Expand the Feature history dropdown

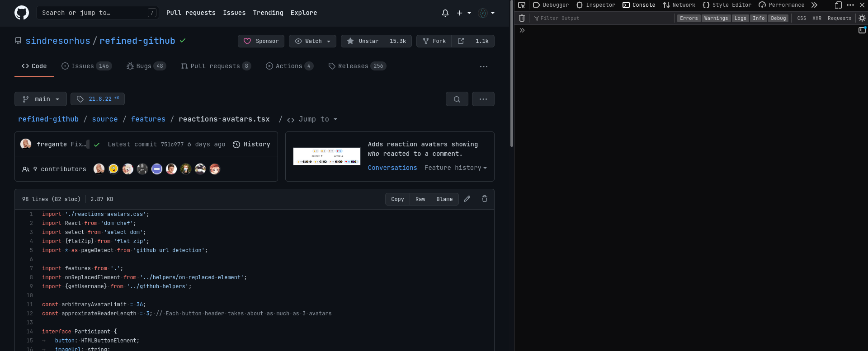tap(456, 168)
